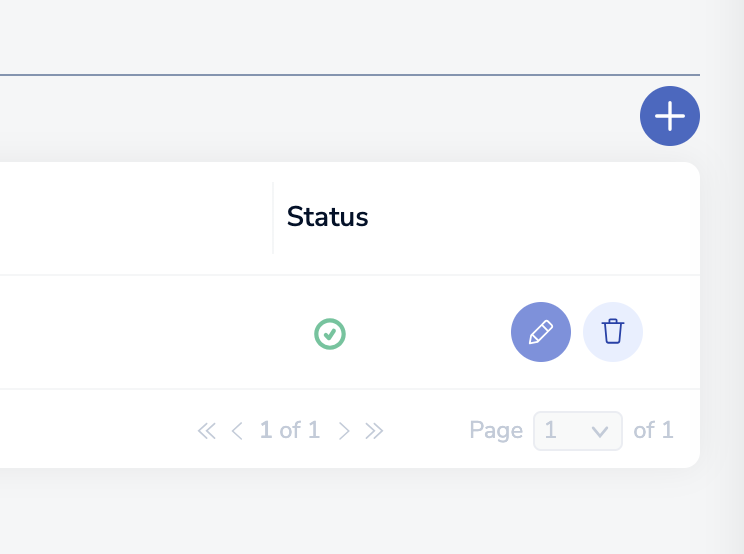
Task: Go to next page using right chevron
Action: (x=344, y=431)
